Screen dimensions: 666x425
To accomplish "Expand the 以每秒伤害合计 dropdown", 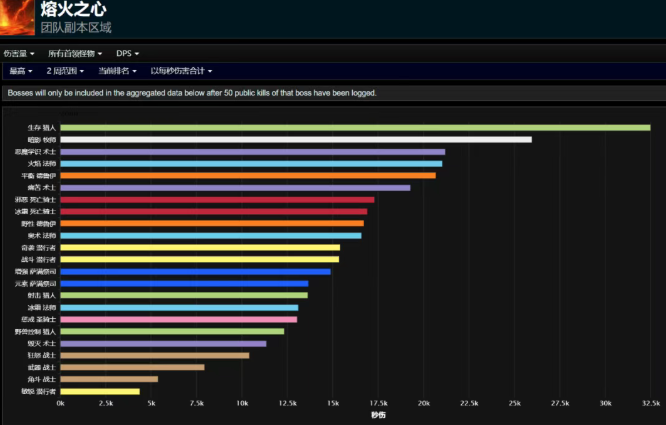I will click(180, 71).
